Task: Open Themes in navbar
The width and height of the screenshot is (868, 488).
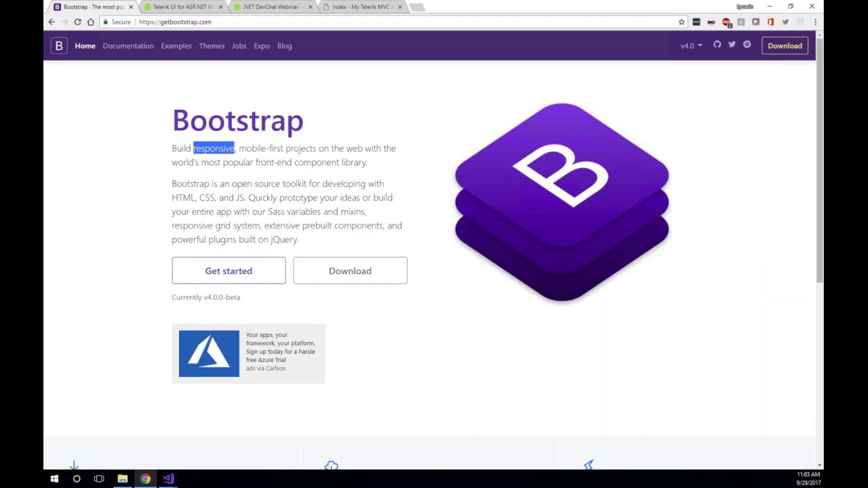Action: point(212,45)
